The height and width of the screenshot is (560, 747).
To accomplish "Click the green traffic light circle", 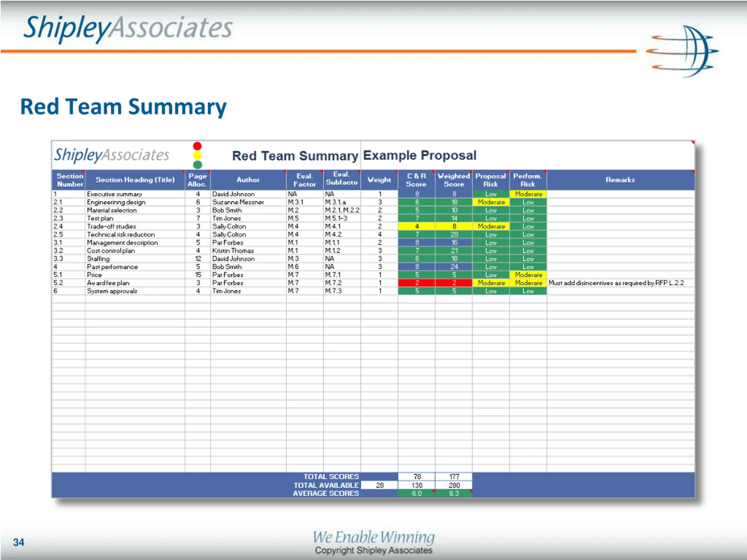I will (197, 164).
